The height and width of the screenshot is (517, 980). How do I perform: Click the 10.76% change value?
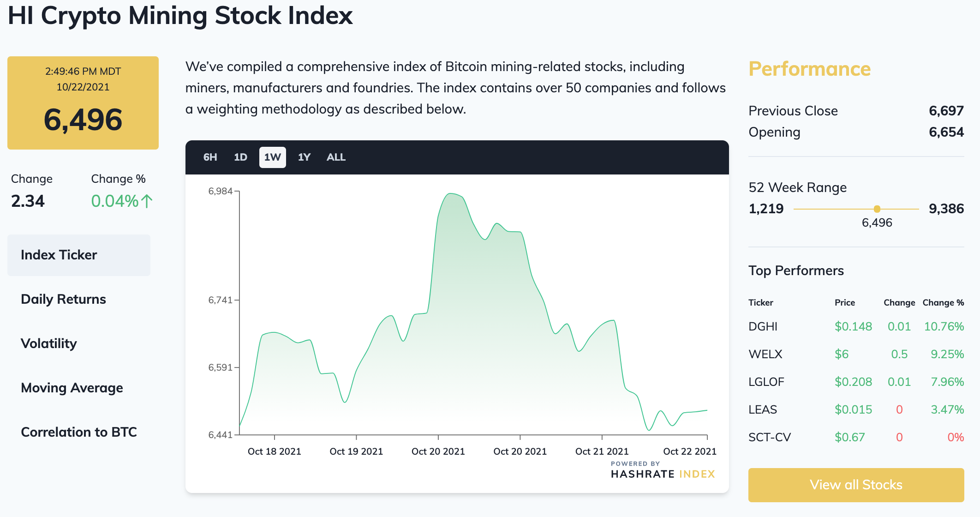pyautogui.click(x=944, y=327)
